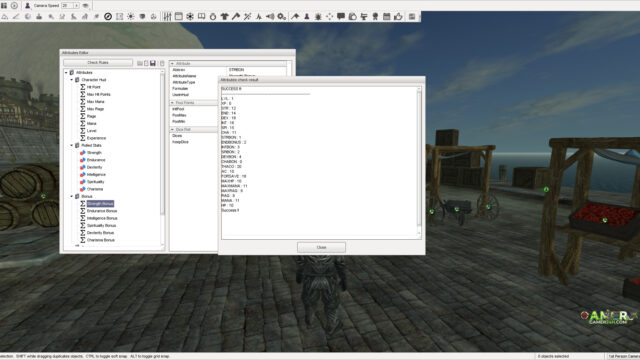Select Dexterity Bonus tree item
The image size is (640, 360).
pos(100,233)
